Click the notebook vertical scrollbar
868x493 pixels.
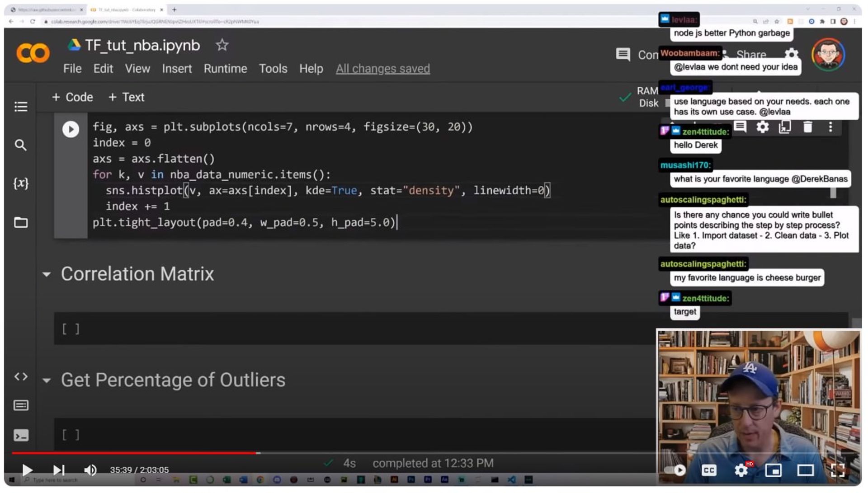pos(856,323)
